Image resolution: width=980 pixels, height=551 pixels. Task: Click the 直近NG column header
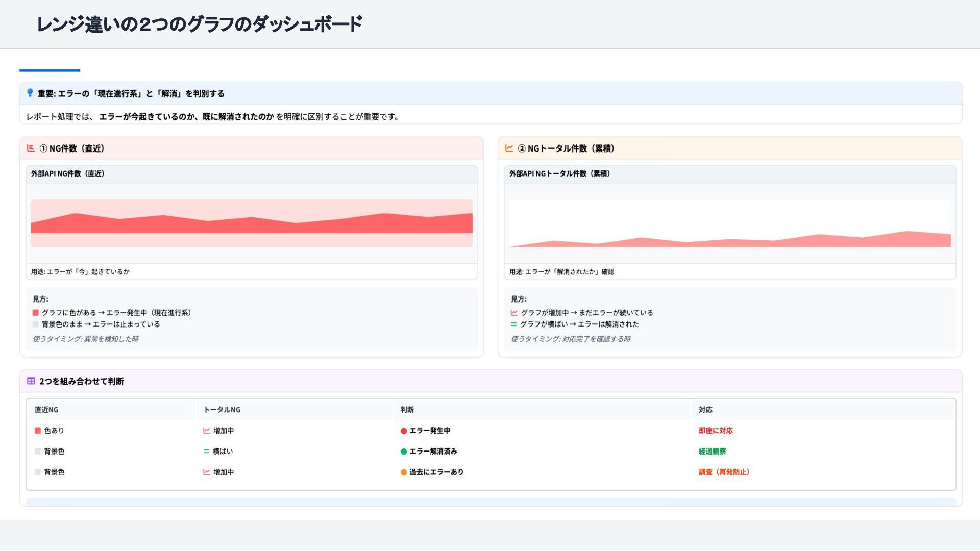[46, 410]
